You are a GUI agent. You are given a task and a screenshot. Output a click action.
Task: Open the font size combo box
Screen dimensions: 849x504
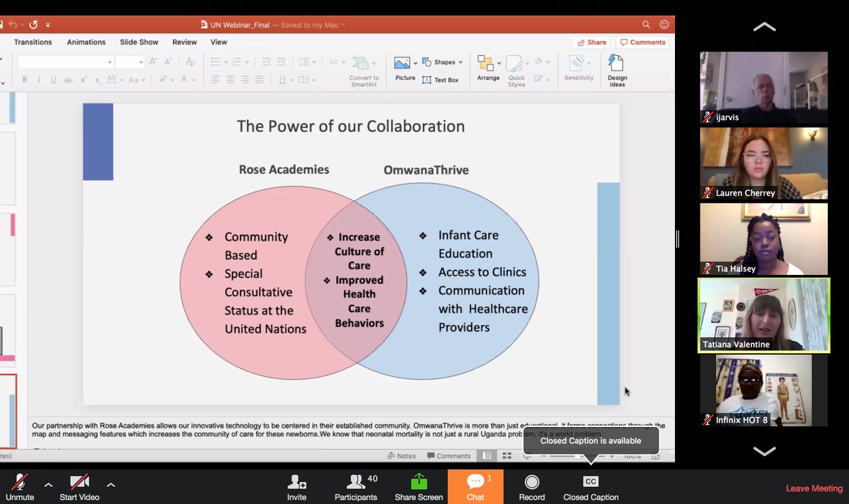coord(130,61)
